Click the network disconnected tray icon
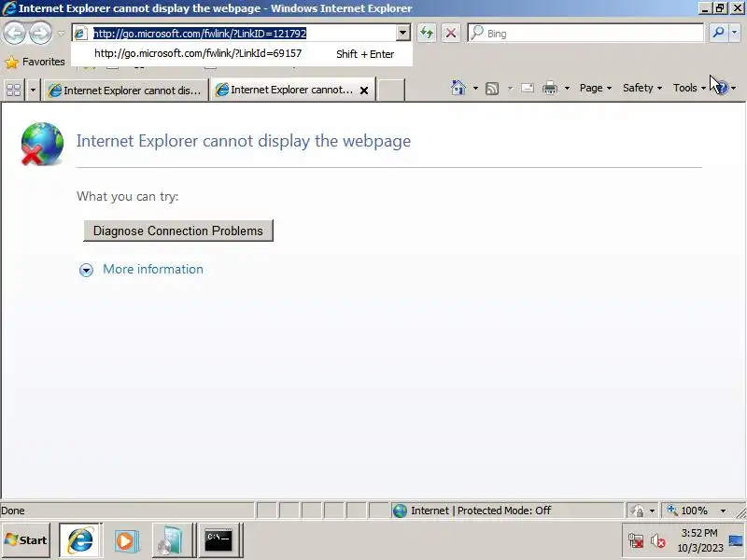747x560 pixels. [636, 541]
